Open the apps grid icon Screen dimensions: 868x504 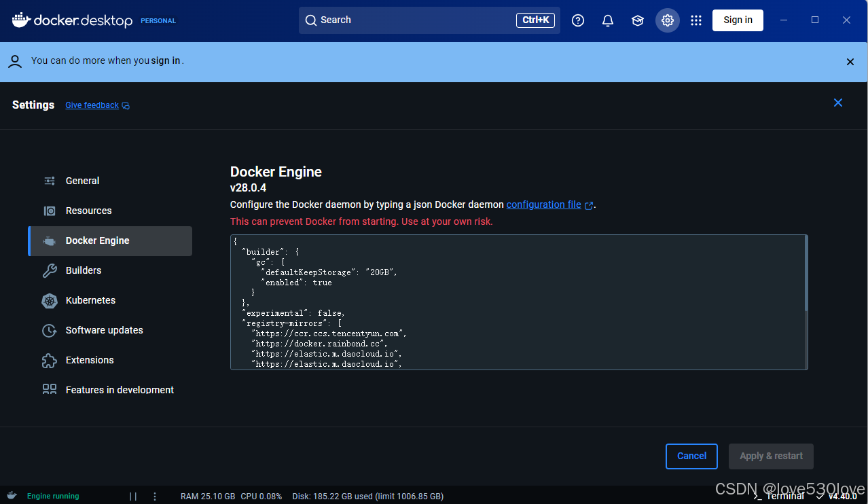click(x=696, y=20)
